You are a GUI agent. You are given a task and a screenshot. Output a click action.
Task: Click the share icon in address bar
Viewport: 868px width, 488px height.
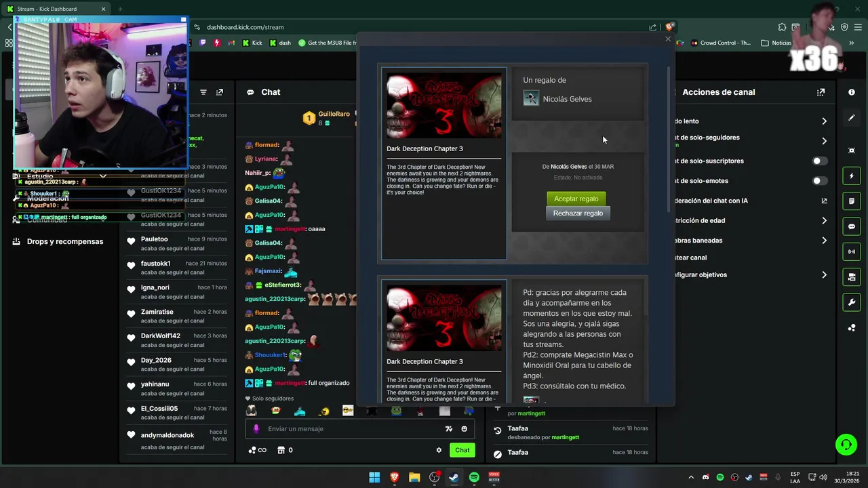pyautogui.click(x=653, y=27)
